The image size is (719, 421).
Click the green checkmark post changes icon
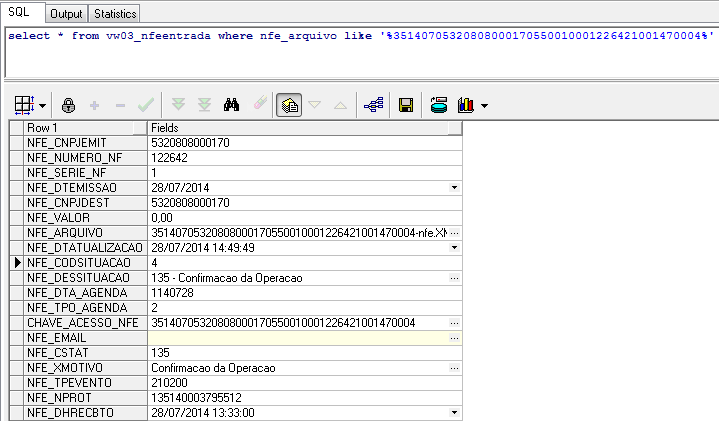point(146,105)
